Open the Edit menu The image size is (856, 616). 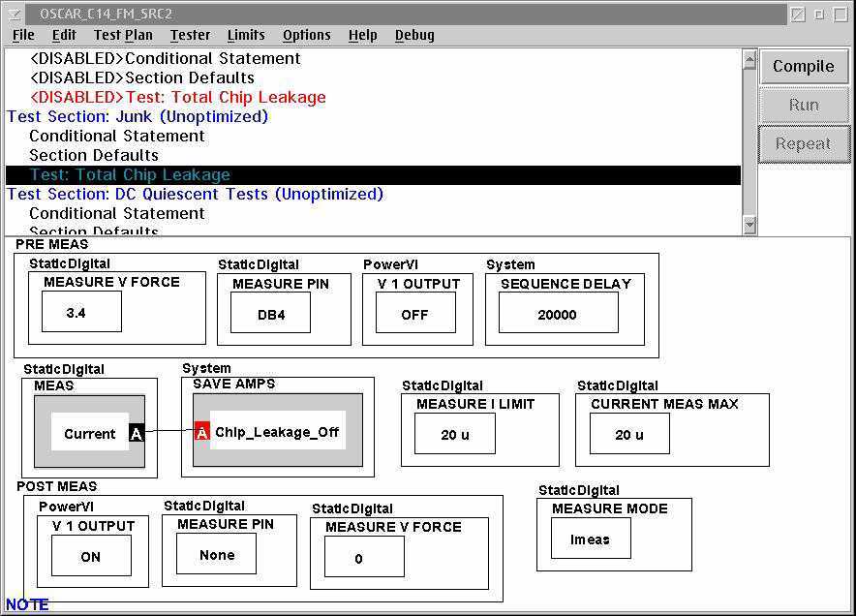point(64,35)
